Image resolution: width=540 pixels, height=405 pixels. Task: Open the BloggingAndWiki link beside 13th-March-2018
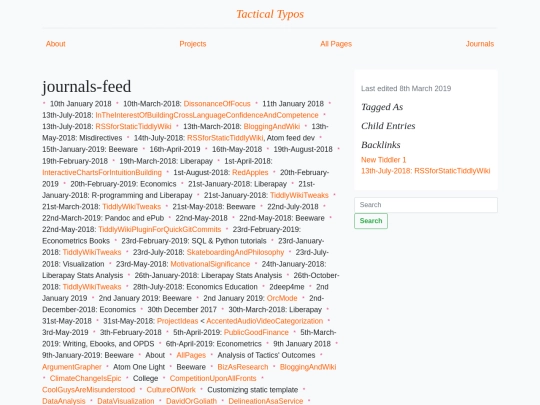[x=272, y=126]
